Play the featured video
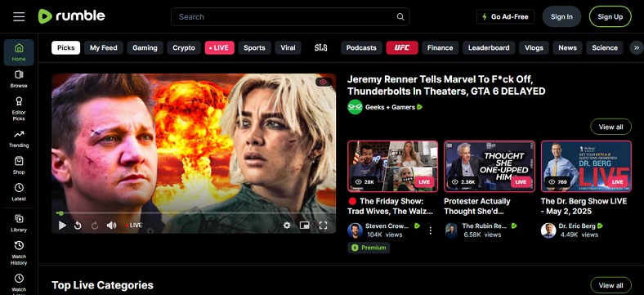The image size is (644, 295). (x=62, y=226)
